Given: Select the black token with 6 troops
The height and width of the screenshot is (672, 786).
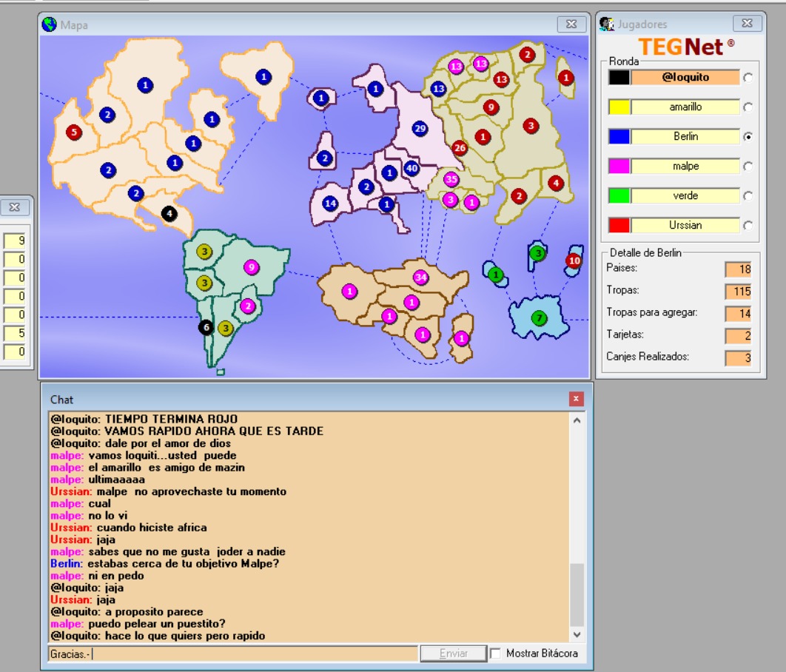Looking at the screenshot, I should pos(206,327).
